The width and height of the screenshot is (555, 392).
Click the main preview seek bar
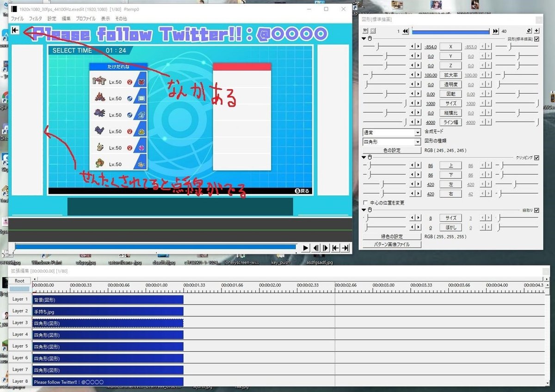(155, 247)
